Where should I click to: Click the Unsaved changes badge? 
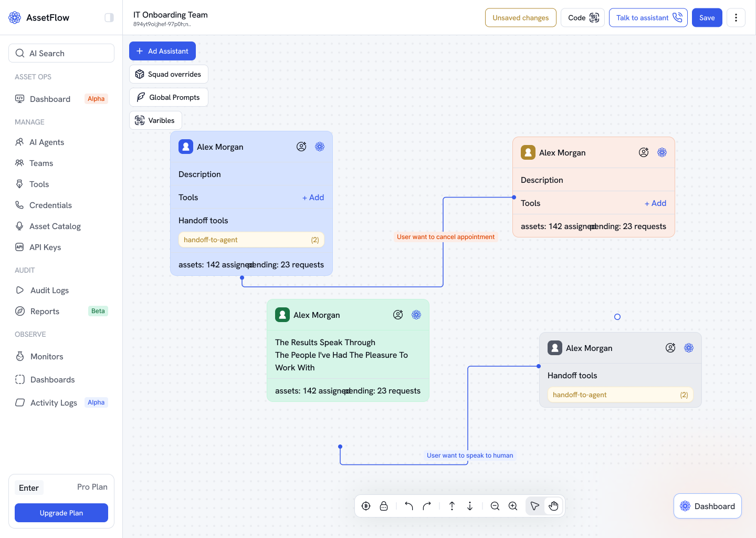[520, 18]
